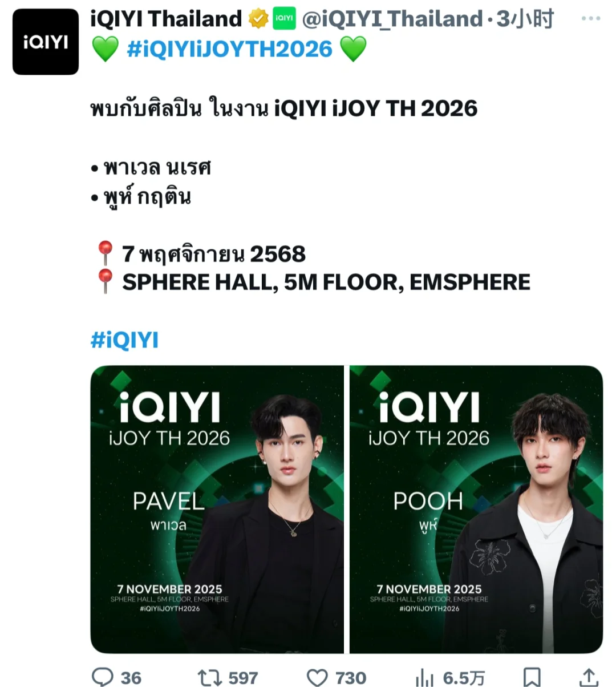
Task: Like the post with the heart icon
Action: (x=317, y=677)
